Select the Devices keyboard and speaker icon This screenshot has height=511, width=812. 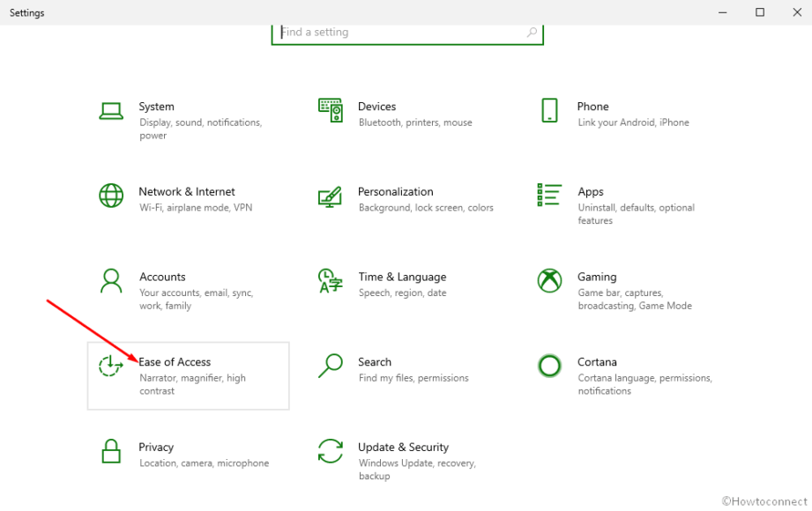tap(331, 110)
